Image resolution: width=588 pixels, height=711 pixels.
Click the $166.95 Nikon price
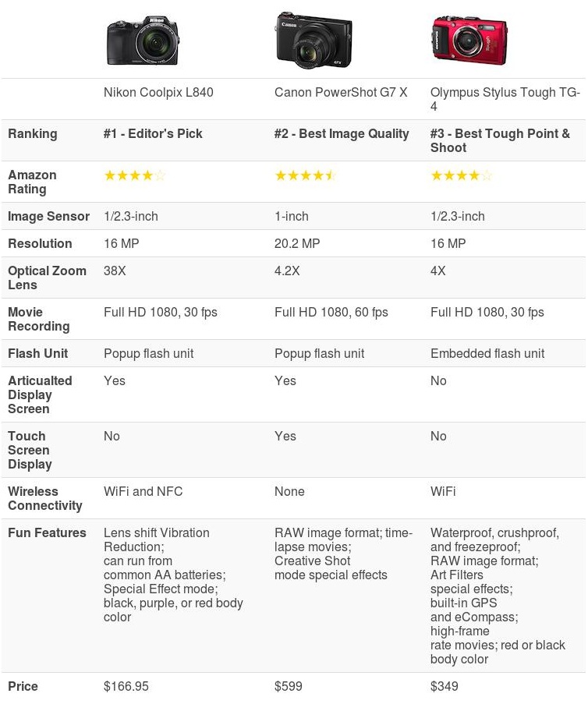tap(126, 687)
